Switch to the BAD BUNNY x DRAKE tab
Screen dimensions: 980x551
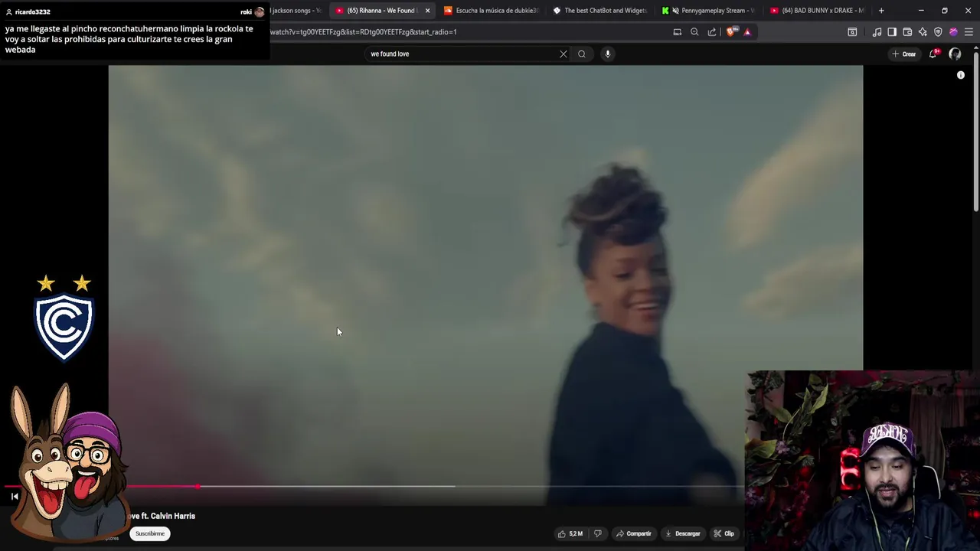[x=818, y=11]
